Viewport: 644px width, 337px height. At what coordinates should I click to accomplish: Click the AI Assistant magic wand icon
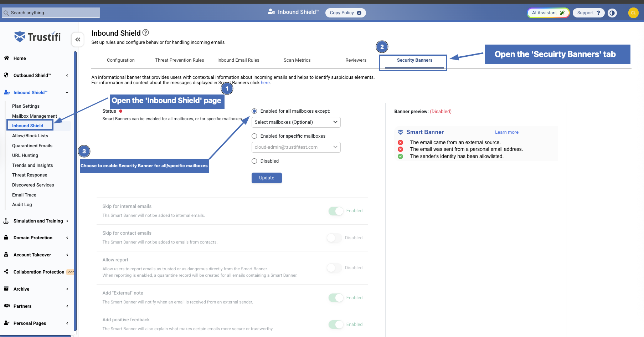click(562, 13)
